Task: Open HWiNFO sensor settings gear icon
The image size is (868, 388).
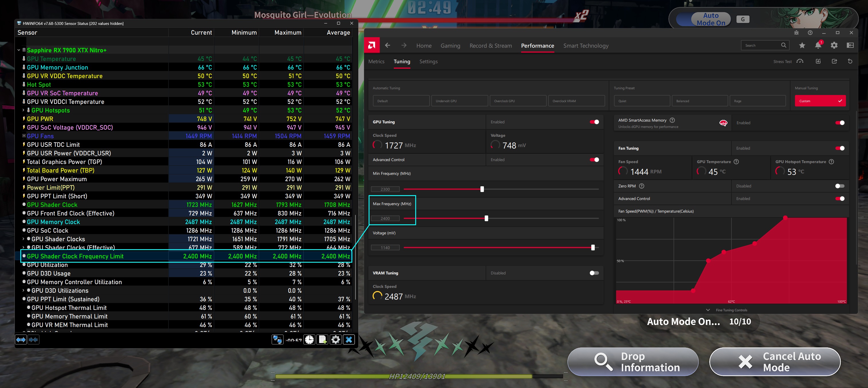Action: click(336, 339)
